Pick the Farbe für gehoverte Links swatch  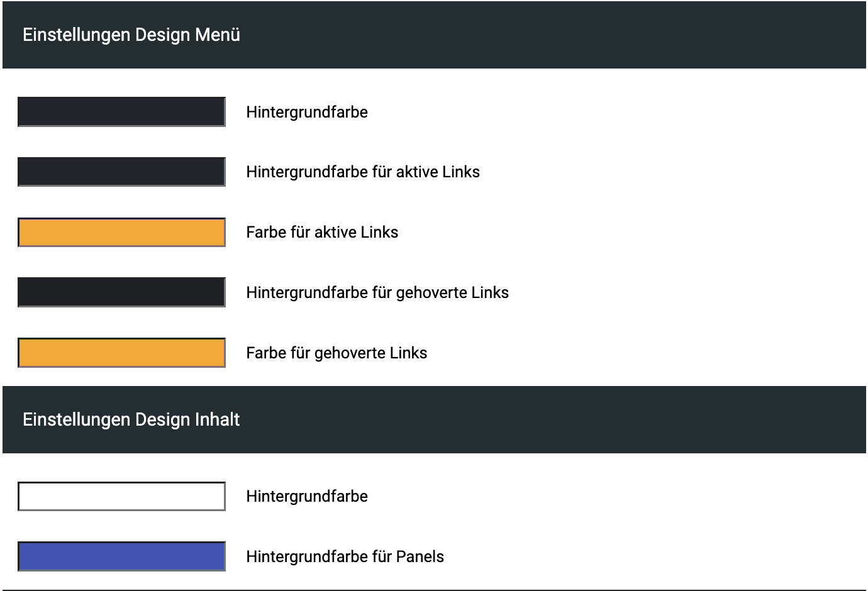click(x=121, y=353)
